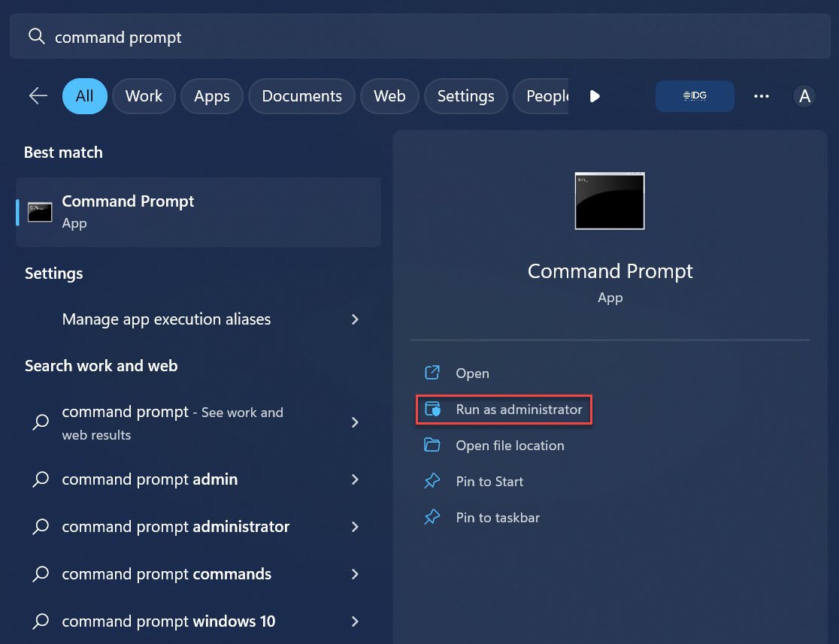Switch to the Web filter tab

click(x=389, y=96)
